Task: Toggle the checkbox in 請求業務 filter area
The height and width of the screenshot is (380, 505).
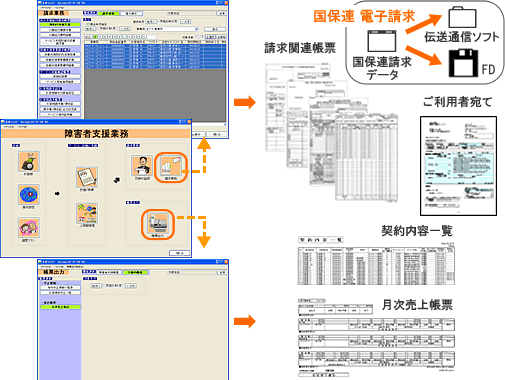Action: pyautogui.click(x=88, y=24)
